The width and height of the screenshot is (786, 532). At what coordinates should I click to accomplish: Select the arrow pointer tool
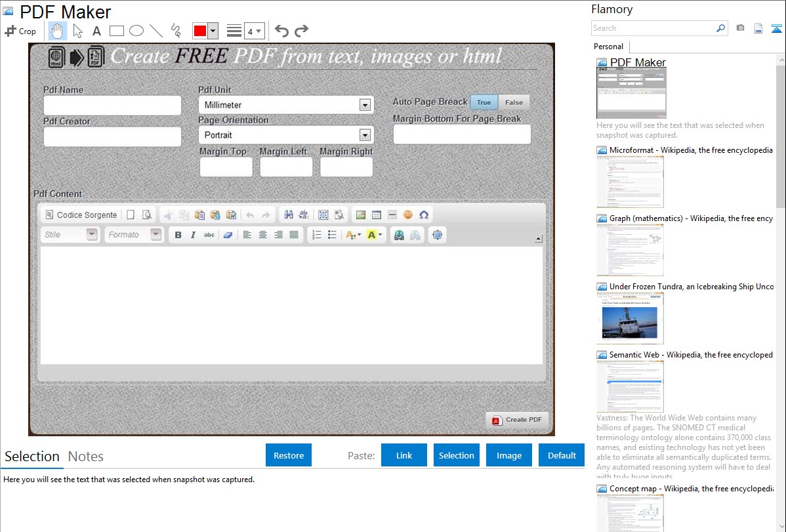coord(77,31)
